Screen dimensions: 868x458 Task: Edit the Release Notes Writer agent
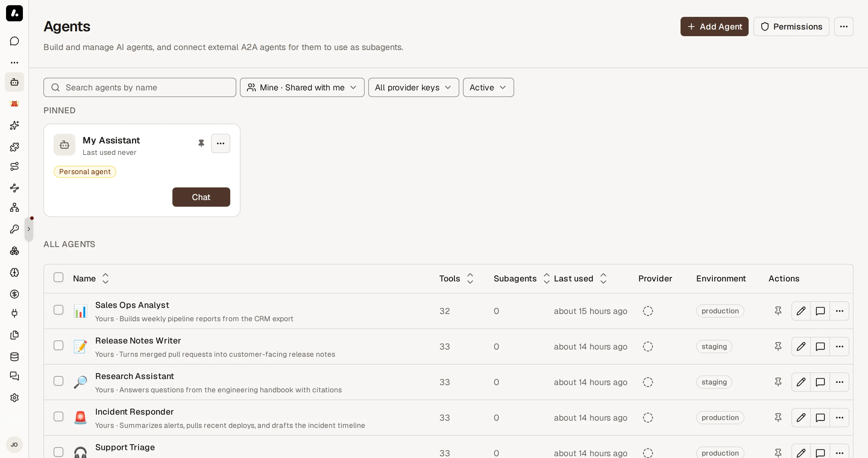tap(800, 347)
